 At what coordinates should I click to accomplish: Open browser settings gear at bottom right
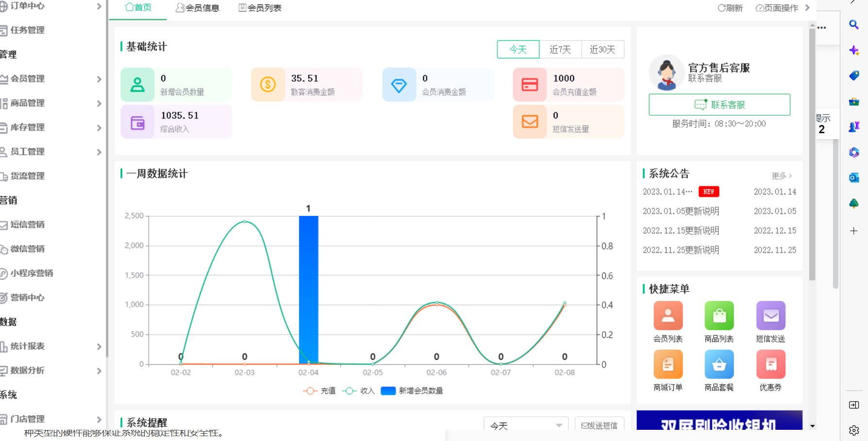coord(853,430)
